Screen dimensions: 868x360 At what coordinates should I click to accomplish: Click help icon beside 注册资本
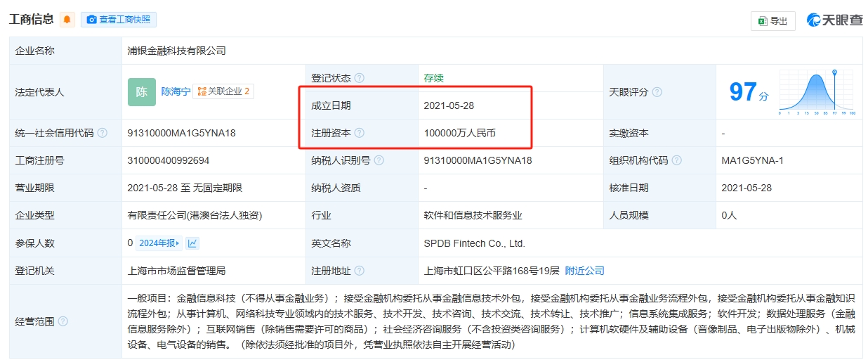tap(360, 133)
